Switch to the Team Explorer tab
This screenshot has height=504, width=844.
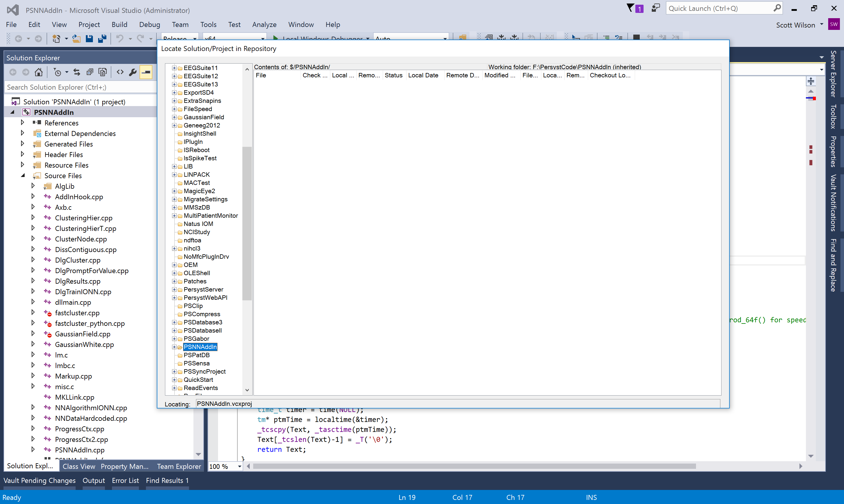click(179, 466)
